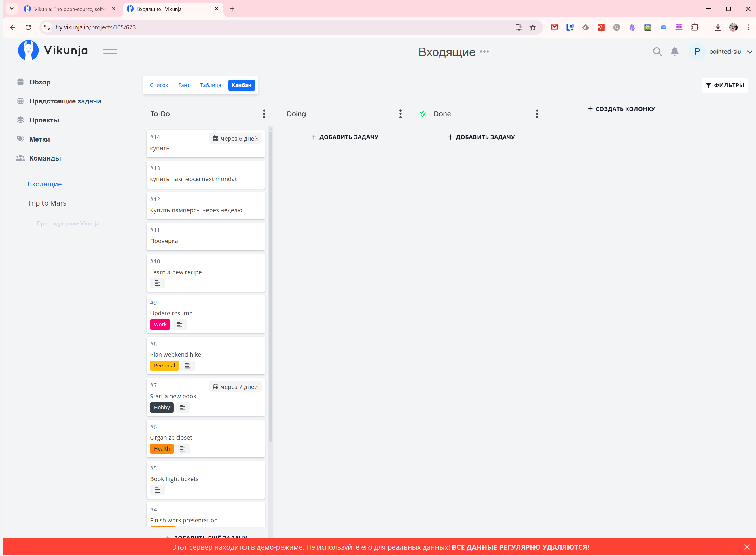The height and width of the screenshot is (556, 756).
Task: Switch to Список view tab
Action: [x=159, y=85]
